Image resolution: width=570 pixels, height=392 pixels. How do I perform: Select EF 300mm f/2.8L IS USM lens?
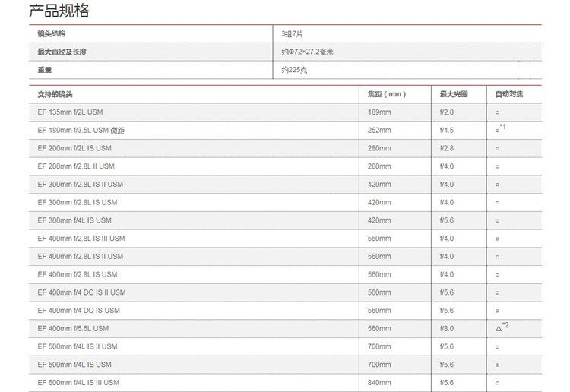[x=78, y=202]
